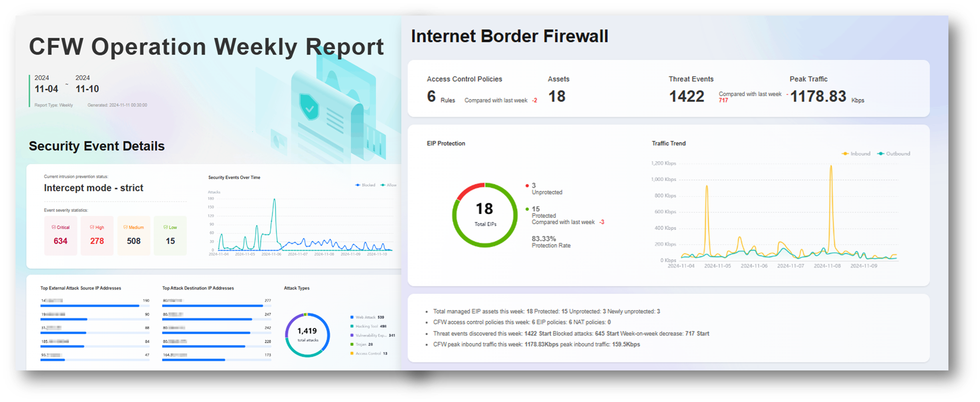
Task: Toggle Inbound series in Traffic Trend
Action: pos(856,154)
